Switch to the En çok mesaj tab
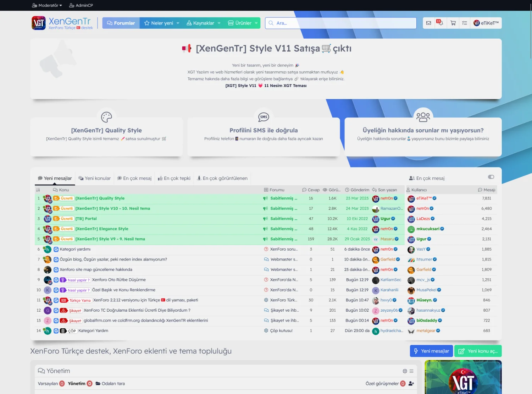This screenshot has height=394, width=532. click(x=134, y=178)
